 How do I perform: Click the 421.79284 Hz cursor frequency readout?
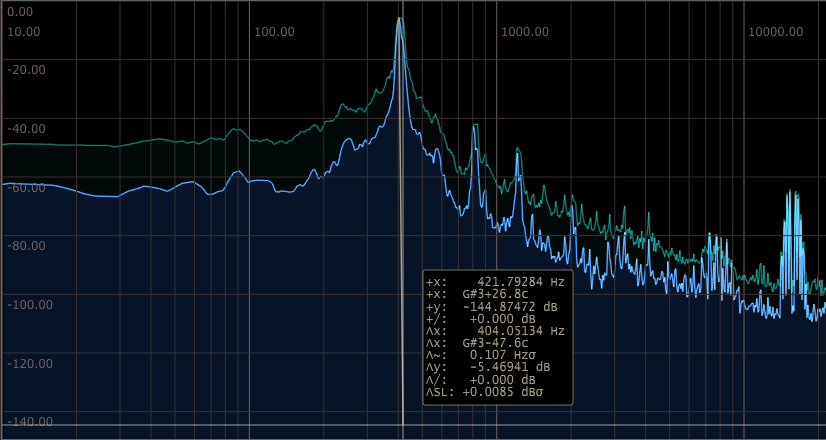point(520,282)
